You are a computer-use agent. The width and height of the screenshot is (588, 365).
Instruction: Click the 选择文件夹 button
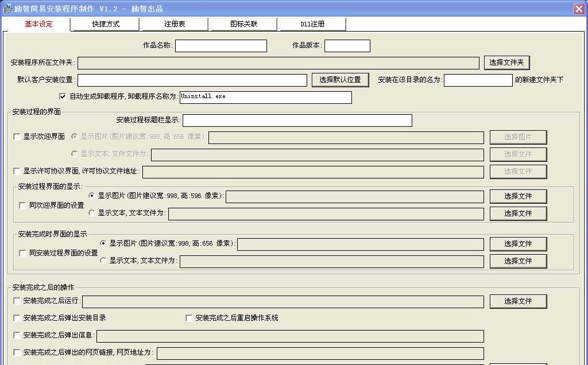(506, 63)
